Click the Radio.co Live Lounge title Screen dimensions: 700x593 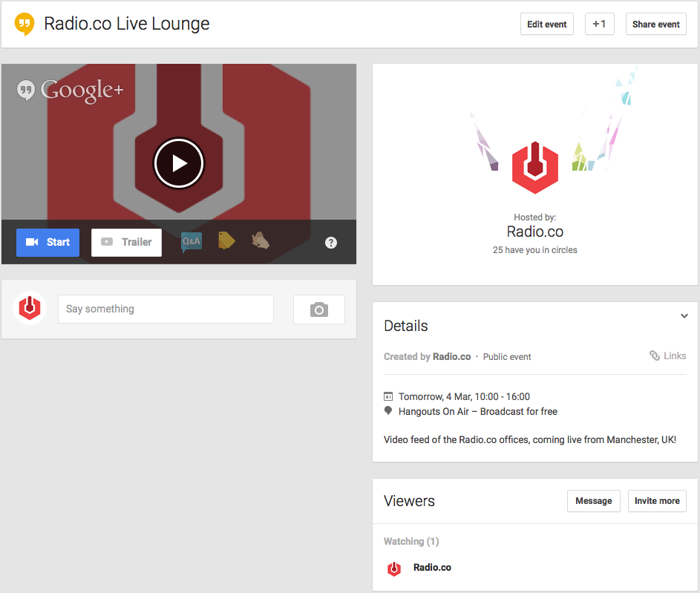pos(127,24)
